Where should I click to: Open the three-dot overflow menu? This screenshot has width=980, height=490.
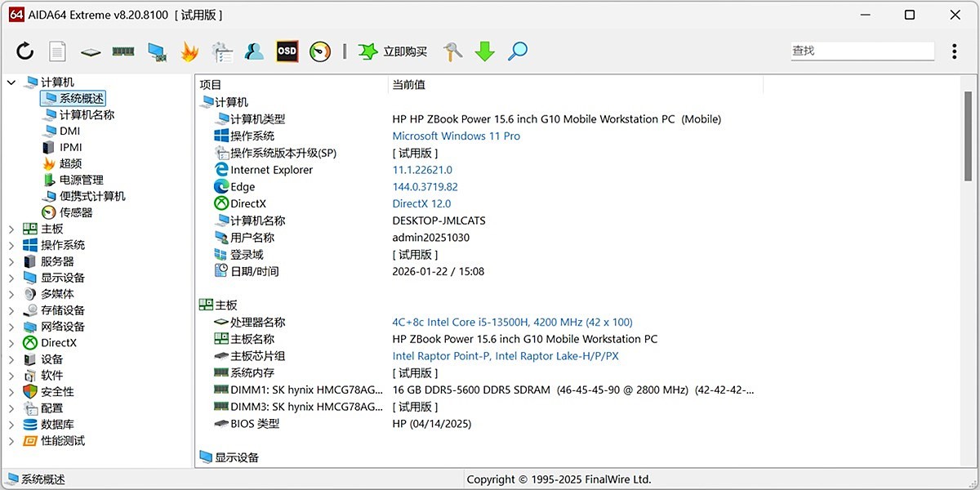point(954,51)
